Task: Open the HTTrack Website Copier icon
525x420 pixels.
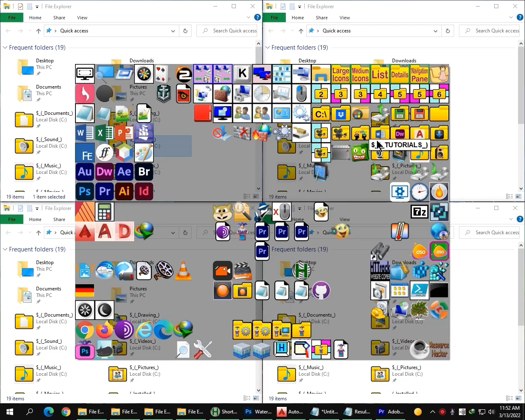Action: click(380, 271)
